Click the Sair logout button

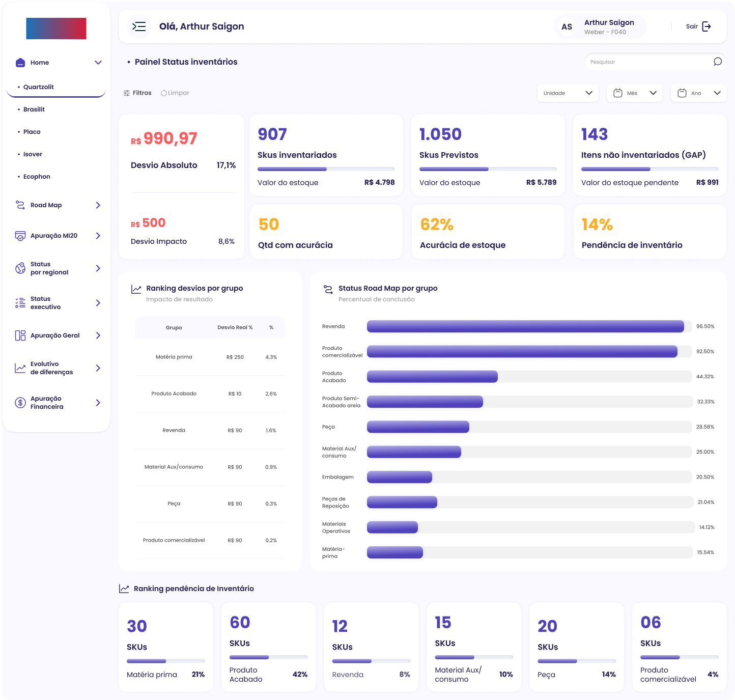click(698, 26)
